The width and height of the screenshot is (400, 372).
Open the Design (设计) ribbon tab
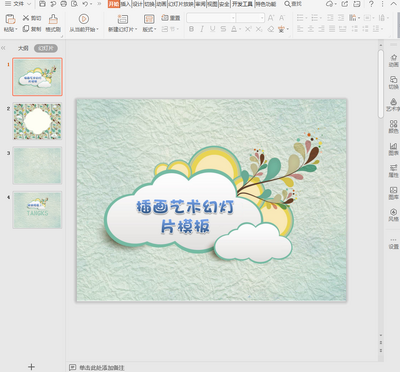pos(137,4)
